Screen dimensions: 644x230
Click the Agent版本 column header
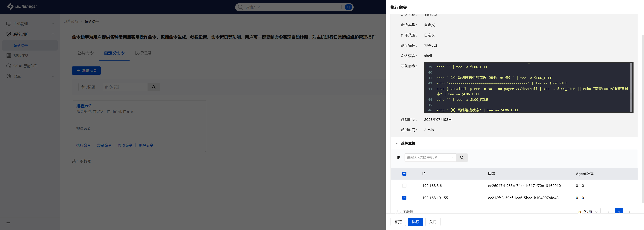pyautogui.click(x=584, y=174)
